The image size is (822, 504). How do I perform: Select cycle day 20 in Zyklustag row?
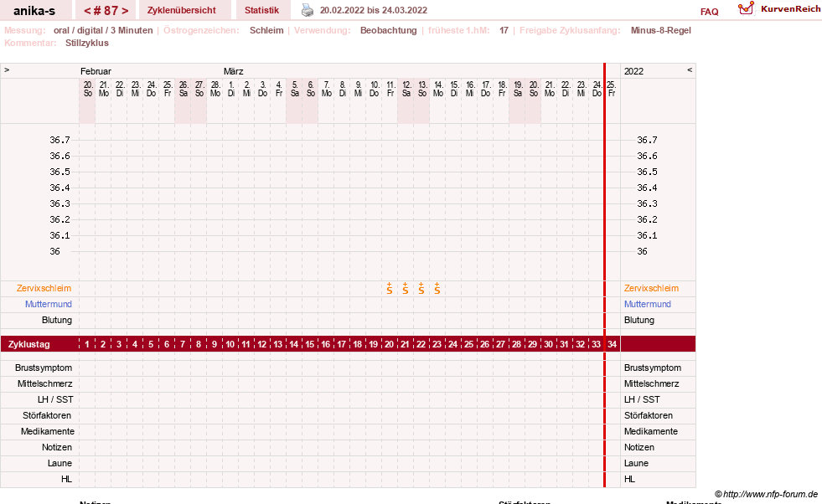[389, 344]
